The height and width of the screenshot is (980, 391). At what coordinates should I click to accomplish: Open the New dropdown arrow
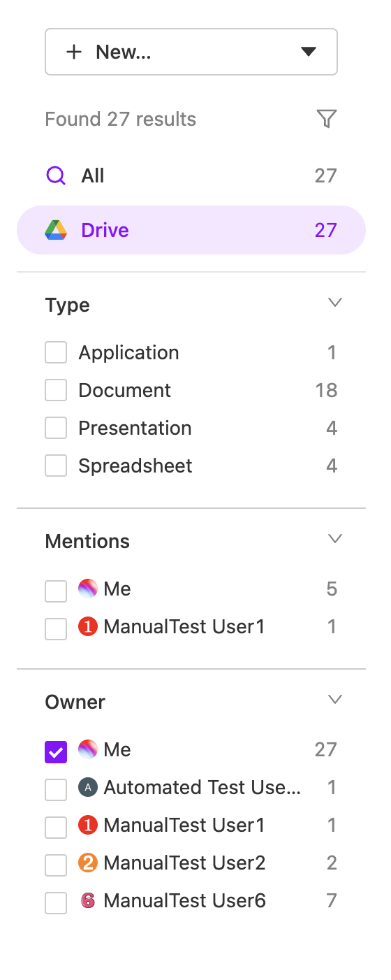(309, 52)
